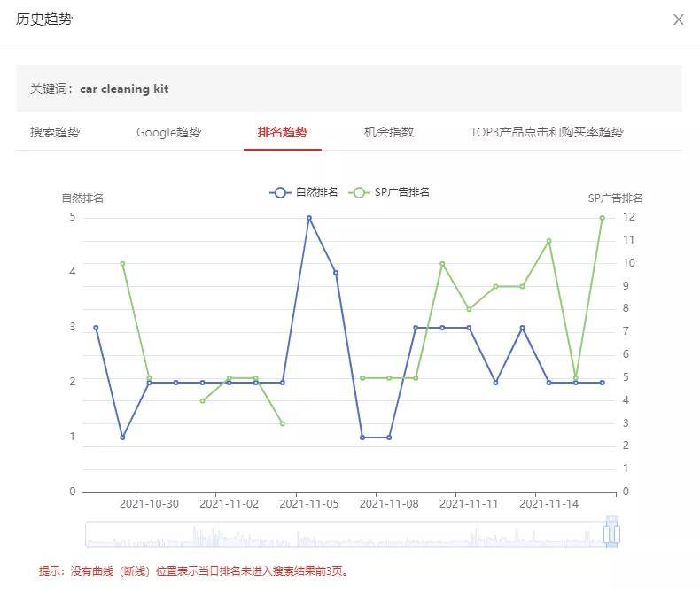Click the x-axis label 2021-11-05
The height and width of the screenshot is (589, 700).
point(309,504)
